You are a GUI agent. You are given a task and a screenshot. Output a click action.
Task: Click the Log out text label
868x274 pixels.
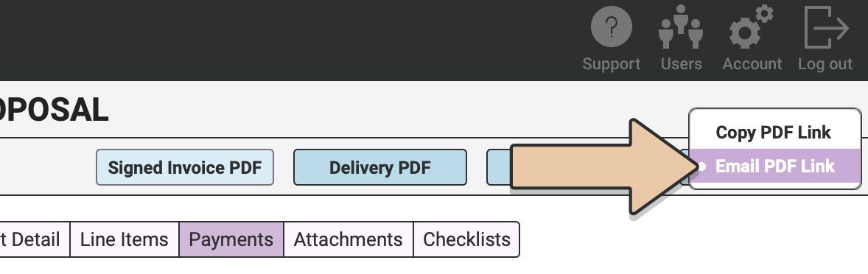click(x=825, y=64)
